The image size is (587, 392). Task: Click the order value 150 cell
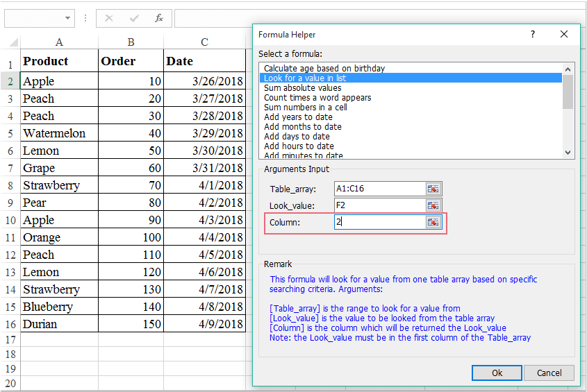(131, 324)
